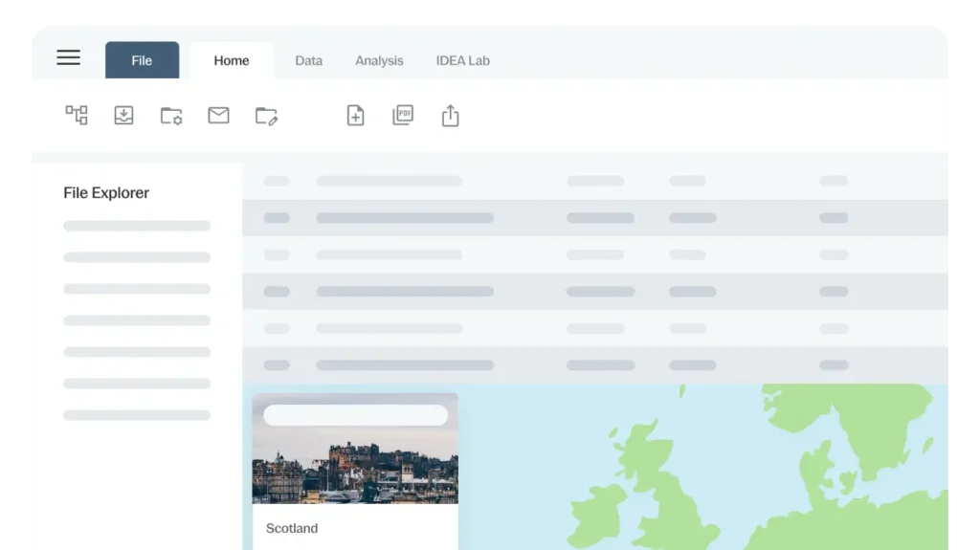Open the folder settings gear icon
The height and width of the screenshot is (550, 980).
(x=171, y=116)
